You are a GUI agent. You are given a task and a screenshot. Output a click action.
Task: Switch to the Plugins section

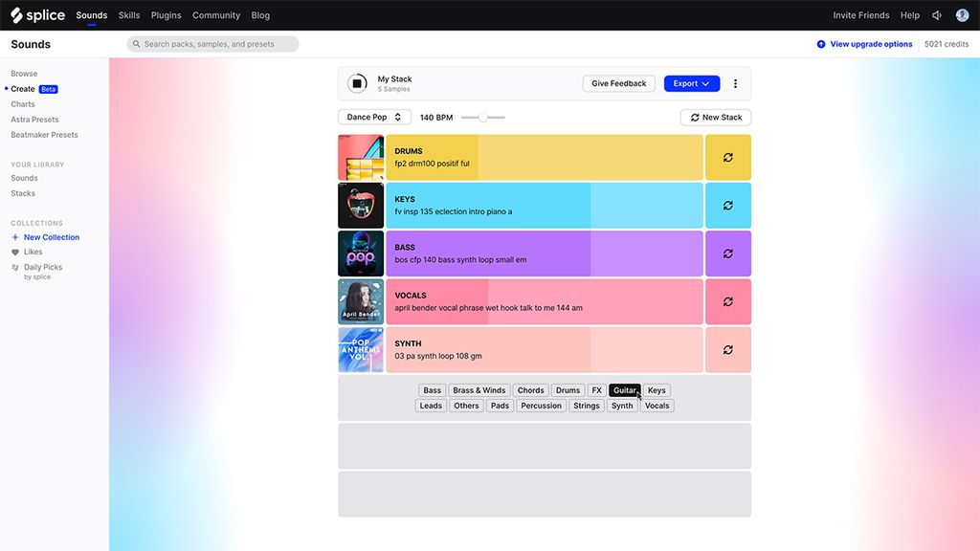click(166, 14)
